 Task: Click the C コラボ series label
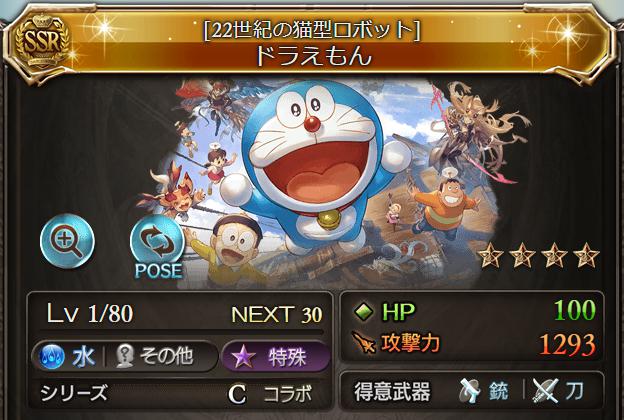tap(270, 394)
